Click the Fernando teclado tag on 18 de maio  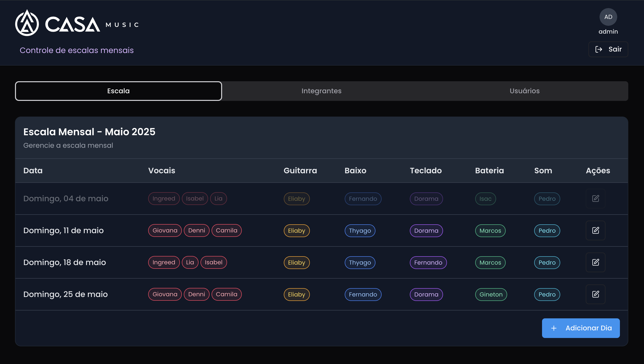tap(428, 263)
